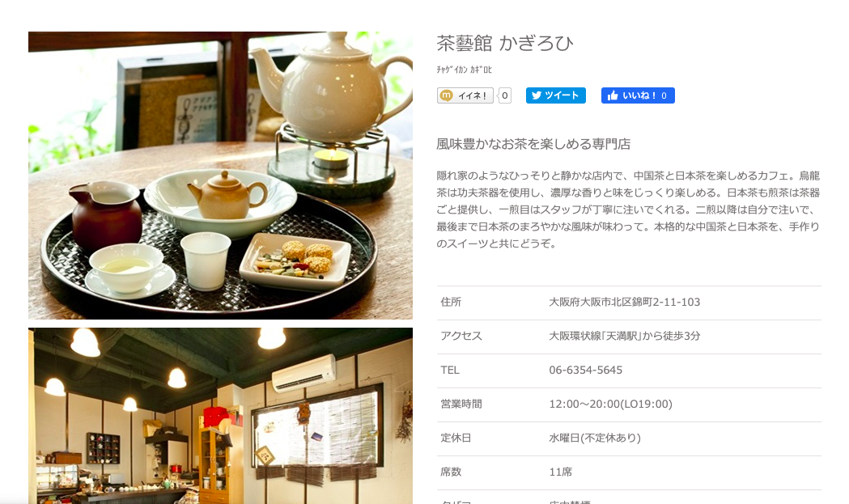Click the mixi イイネ! button

[465, 95]
